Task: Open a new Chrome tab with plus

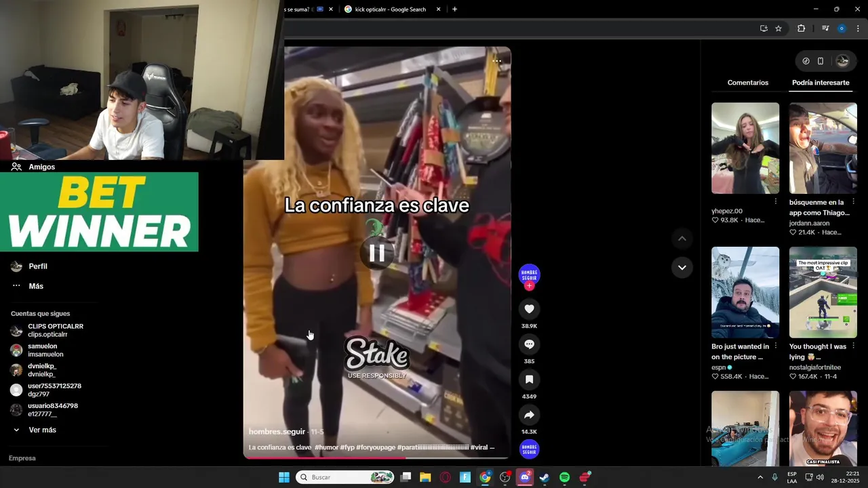Action: coord(454,9)
